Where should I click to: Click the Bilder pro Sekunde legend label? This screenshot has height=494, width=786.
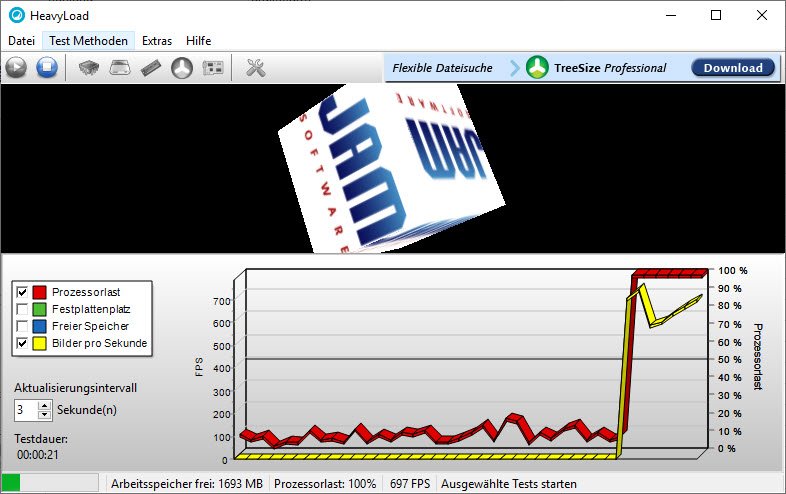coord(99,343)
